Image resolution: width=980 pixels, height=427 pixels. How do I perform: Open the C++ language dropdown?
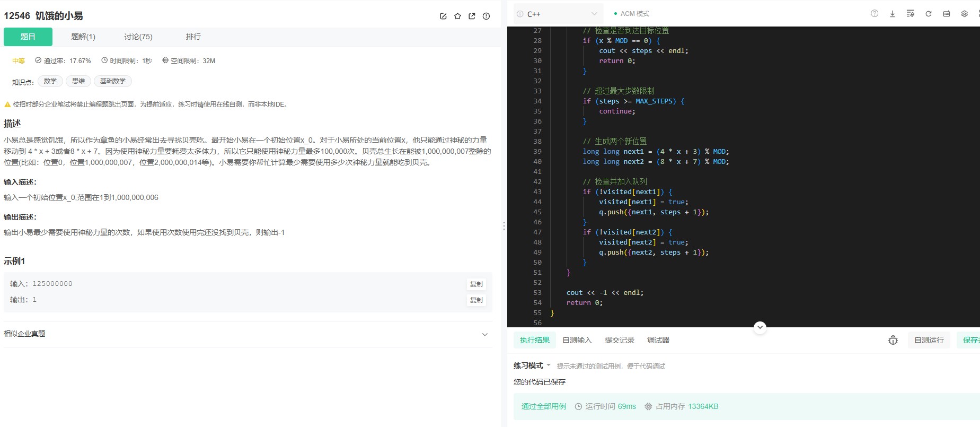(x=558, y=14)
